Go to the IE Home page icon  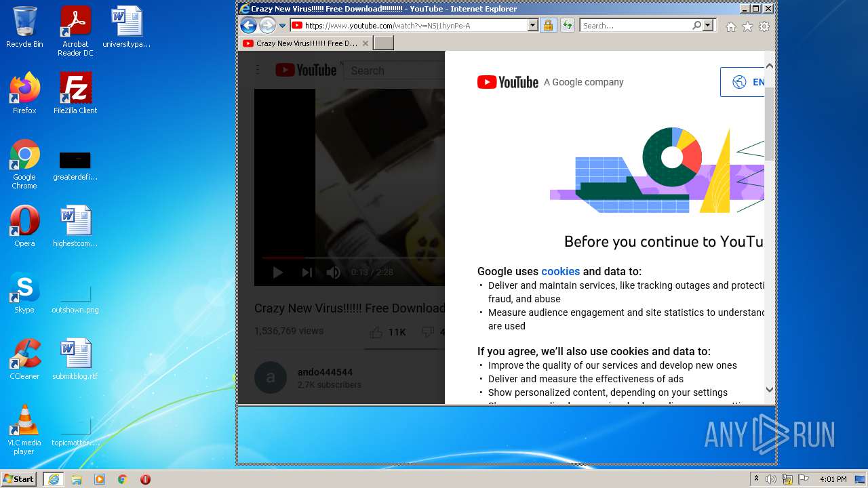731,26
